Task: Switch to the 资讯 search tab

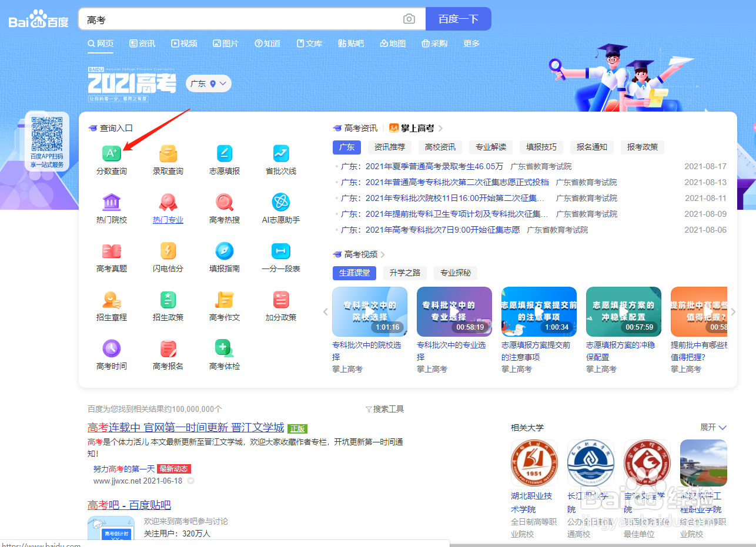Action: tap(142, 43)
